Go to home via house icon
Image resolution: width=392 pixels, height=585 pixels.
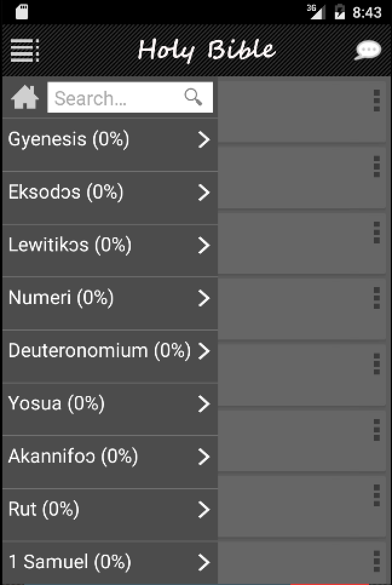(25, 97)
